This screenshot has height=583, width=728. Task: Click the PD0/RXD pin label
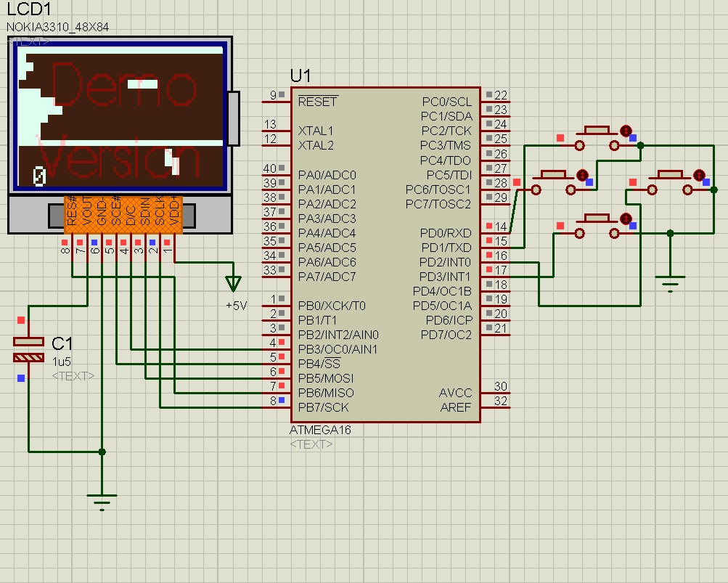click(x=446, y=233)
